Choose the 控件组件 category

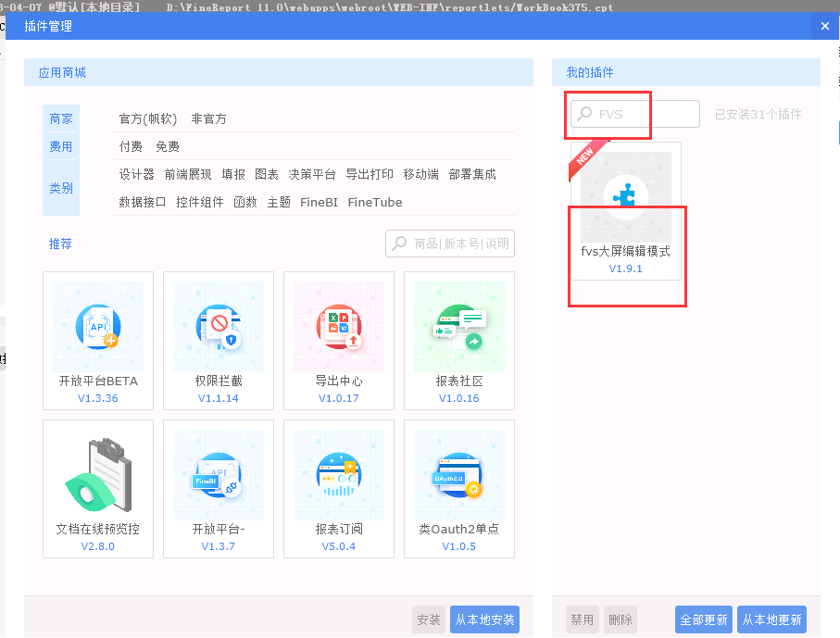(x=200, y=202)
